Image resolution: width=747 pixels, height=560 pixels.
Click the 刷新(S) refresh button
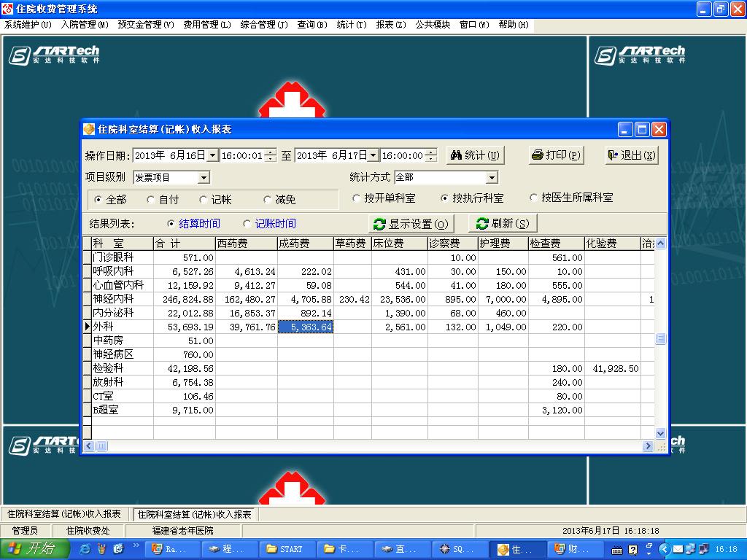click(x=503, y=223)
